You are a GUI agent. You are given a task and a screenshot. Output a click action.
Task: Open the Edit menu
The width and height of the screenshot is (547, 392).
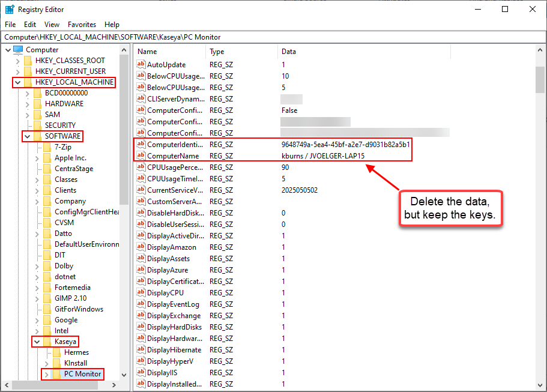(30, 25)
